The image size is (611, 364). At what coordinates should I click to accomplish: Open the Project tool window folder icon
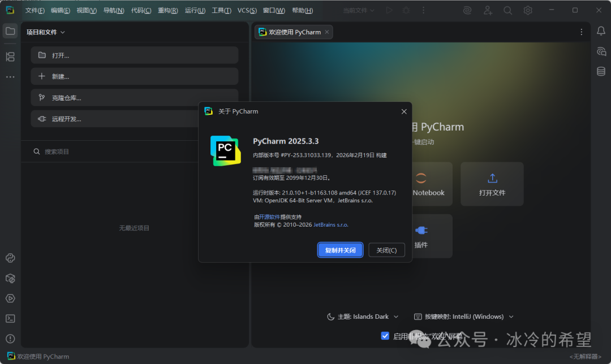(x=10, y=31)
